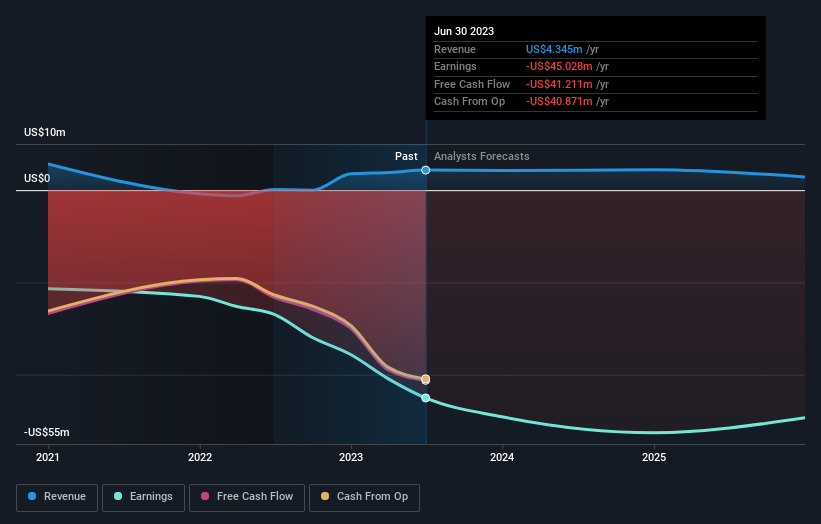Select the 2021 x-axis label
The width and height of the screenshot is (821, 524).
(x=48, y=458)
